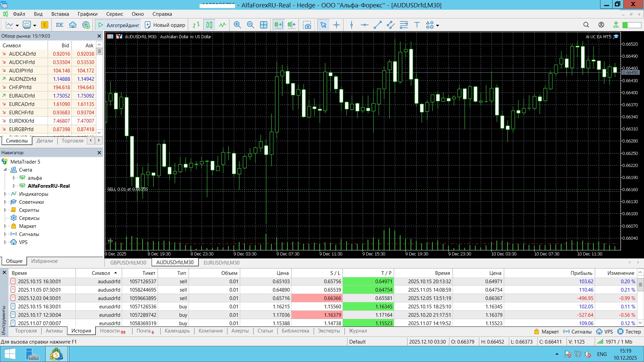
Task: Choose the text label tool
Action: coord(417,25)
